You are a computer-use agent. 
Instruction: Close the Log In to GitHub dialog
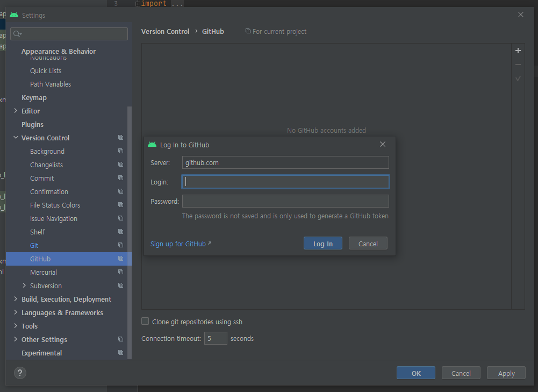[383, 144]
